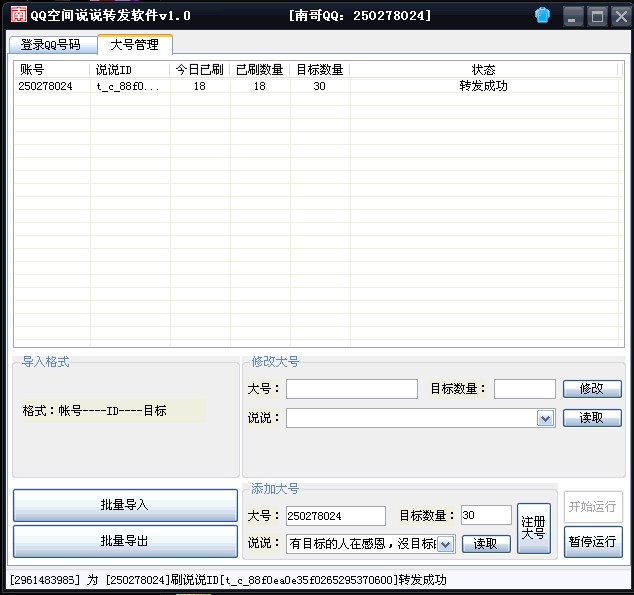Click the 大号 field in 修改大号
The image size is (634, 595).
352,389
